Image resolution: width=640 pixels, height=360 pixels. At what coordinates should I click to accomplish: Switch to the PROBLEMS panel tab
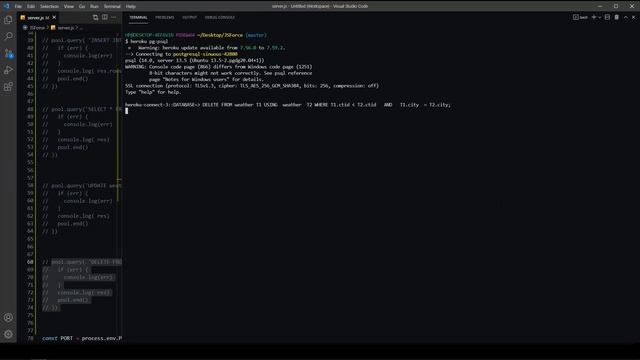pos(164,18)
